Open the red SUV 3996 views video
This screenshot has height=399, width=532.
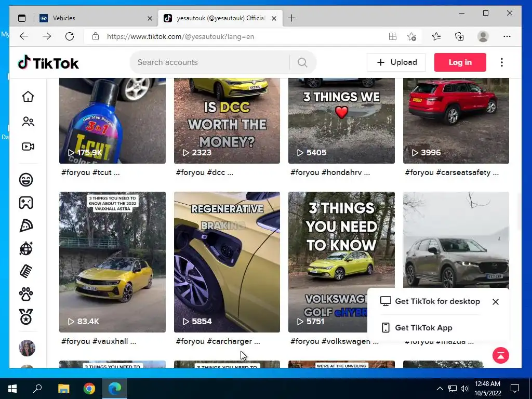tap(456, 121)
